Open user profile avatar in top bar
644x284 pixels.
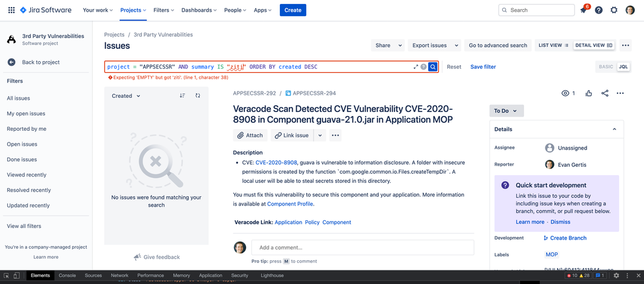630,10
